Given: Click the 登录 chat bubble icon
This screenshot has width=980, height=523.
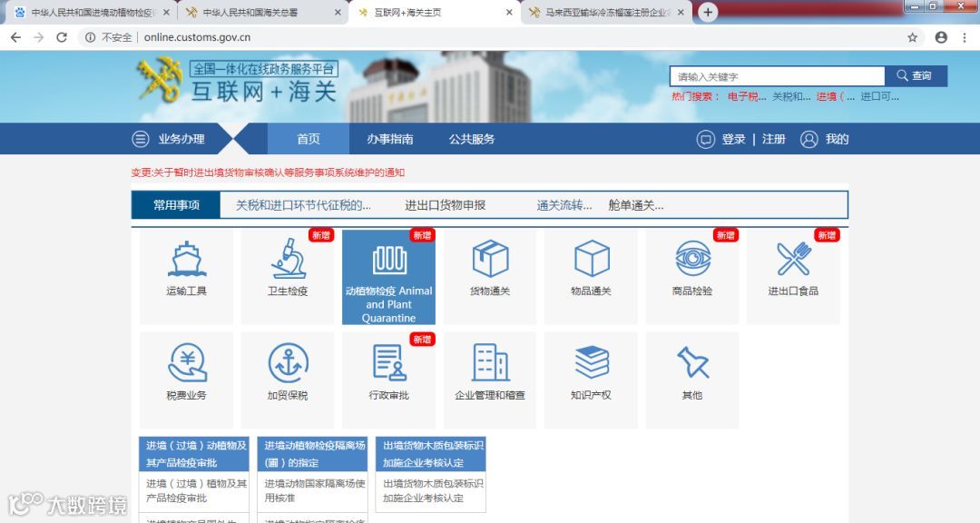Looking at the screenshot, I should click(706, 139).
